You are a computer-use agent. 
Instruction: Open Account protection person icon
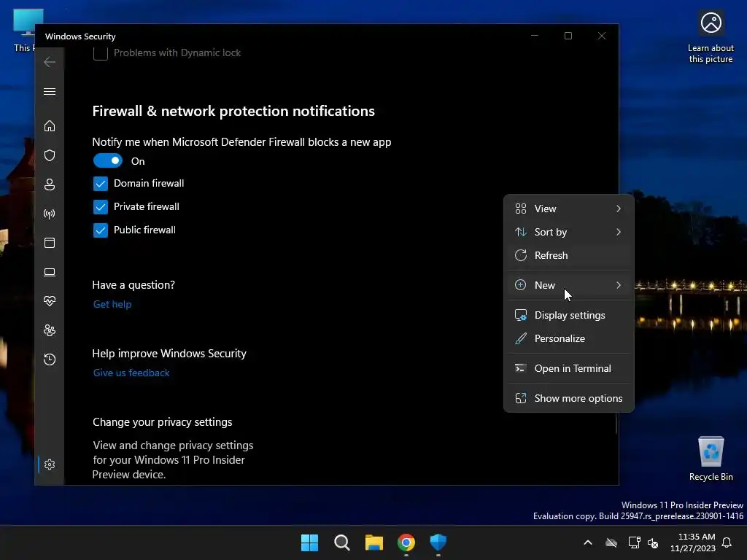[50, 184]
